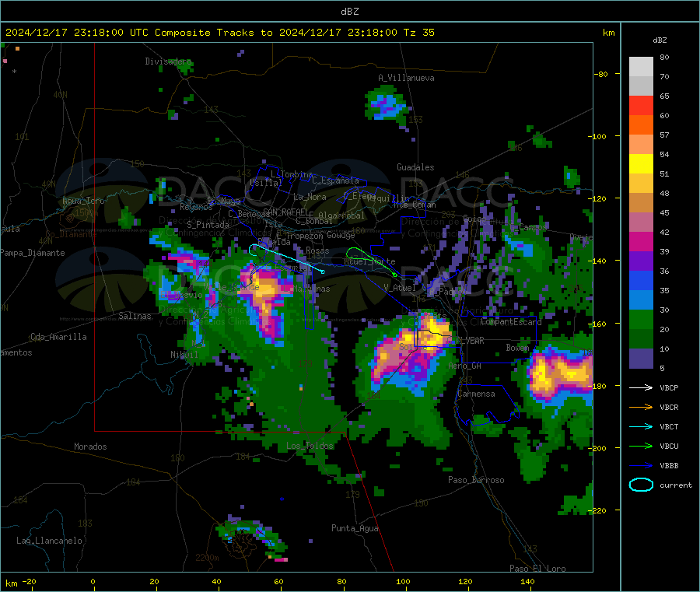Click the light blue 30 dBZ swatch
The image size is (700, 592).
[x=641, y=300]
